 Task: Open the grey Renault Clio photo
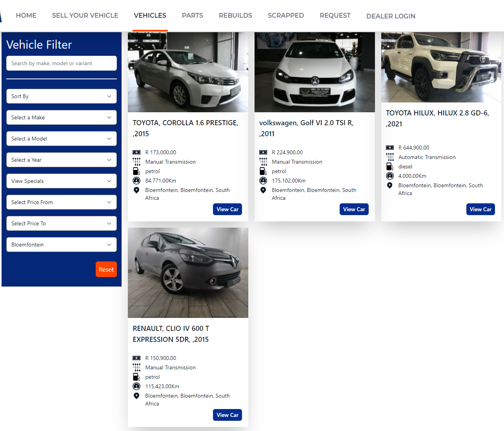pyautogui.click(x=188, y=273)
